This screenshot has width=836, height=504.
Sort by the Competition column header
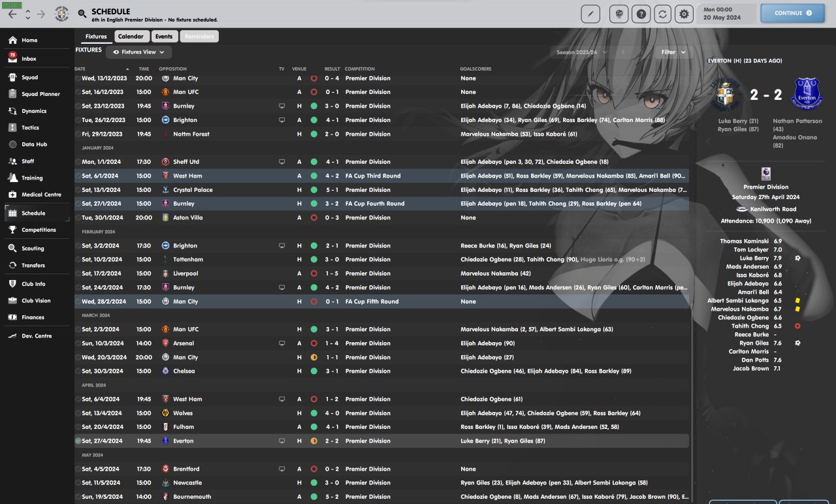tap(360, 69)
